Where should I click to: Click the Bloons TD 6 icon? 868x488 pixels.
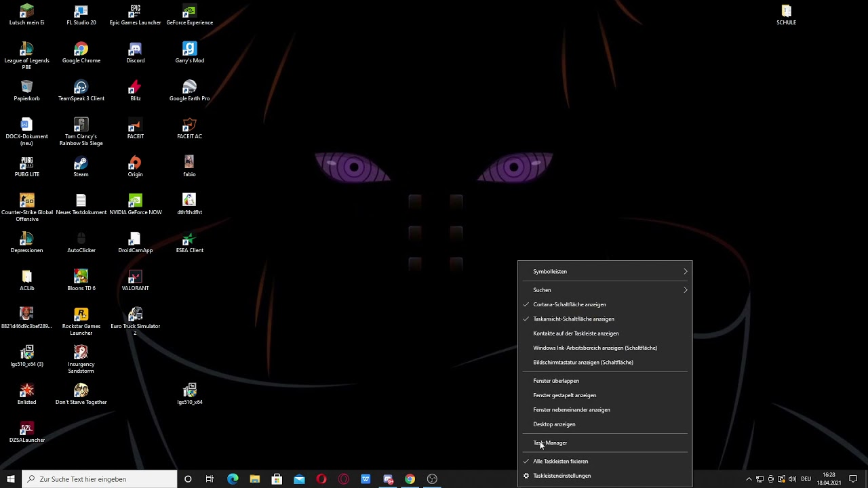click(81, 281)
